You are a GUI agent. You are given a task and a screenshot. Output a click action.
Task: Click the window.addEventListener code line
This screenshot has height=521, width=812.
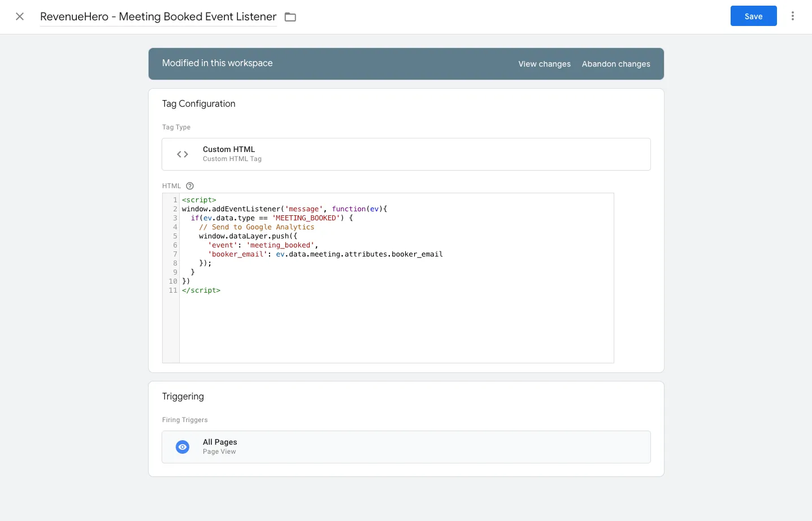(x=284, y=209)
